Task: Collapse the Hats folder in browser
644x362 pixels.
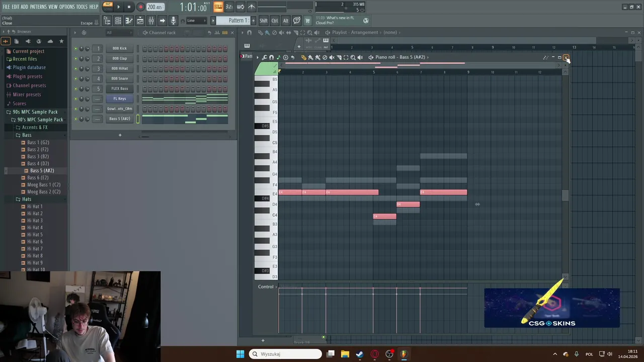Action: click(x=26, y=199)
